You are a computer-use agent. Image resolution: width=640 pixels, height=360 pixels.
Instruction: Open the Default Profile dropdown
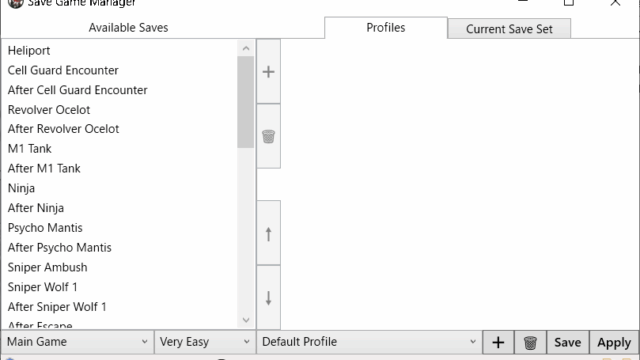point(369,342)
